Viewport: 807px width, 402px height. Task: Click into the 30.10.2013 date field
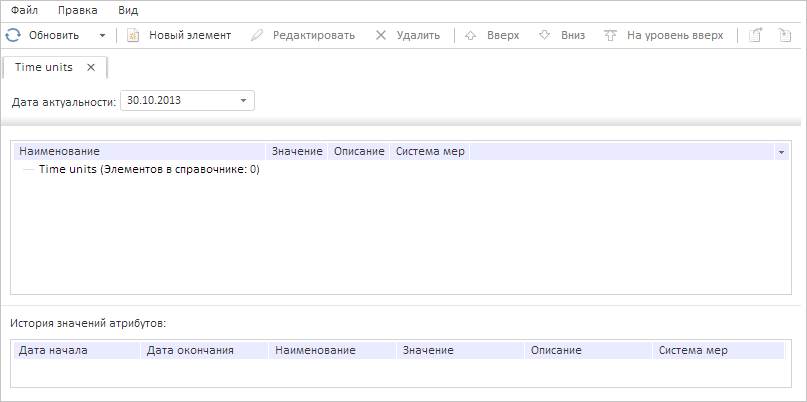(176, 100)
